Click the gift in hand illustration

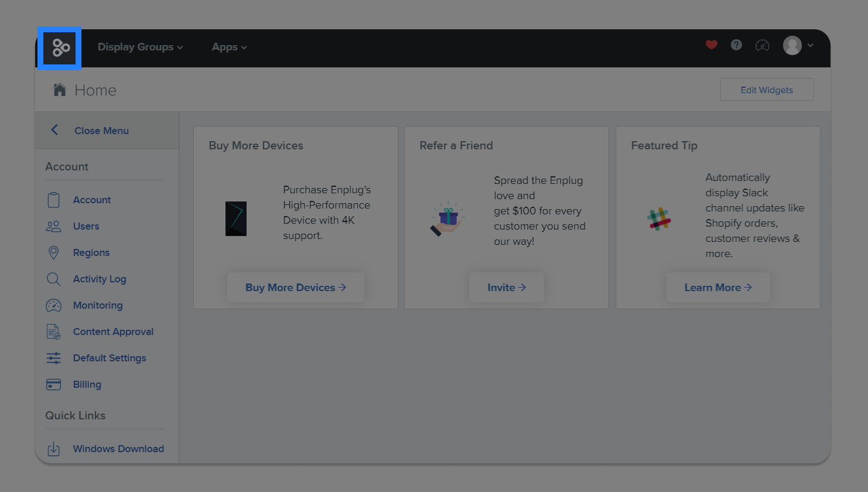coord(448,219)
